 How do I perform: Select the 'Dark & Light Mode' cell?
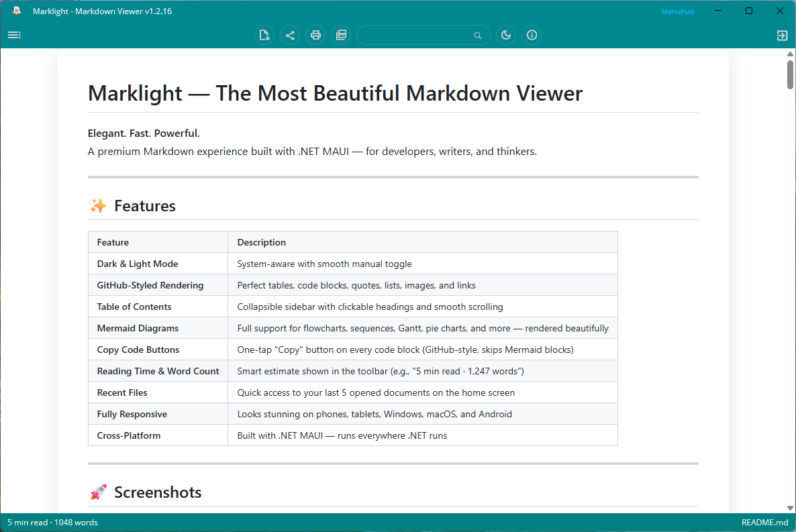(x=158, y=264)
